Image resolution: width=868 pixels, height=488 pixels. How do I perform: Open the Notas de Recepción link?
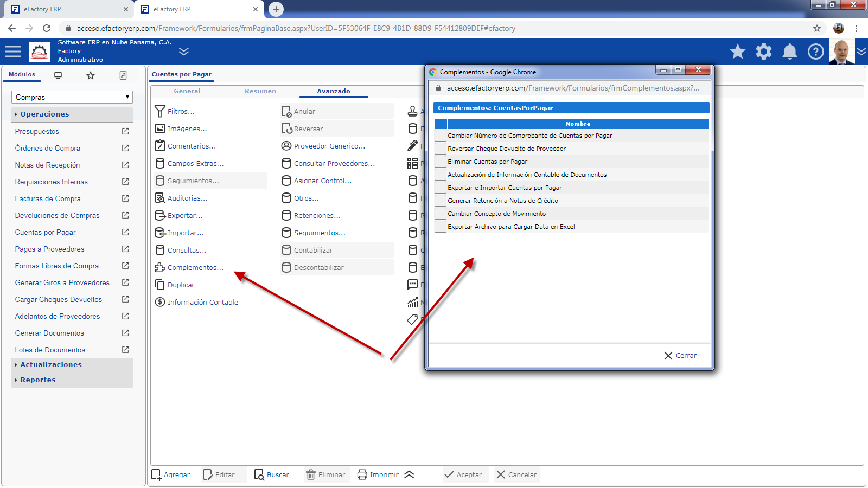[x=47, y=165]
